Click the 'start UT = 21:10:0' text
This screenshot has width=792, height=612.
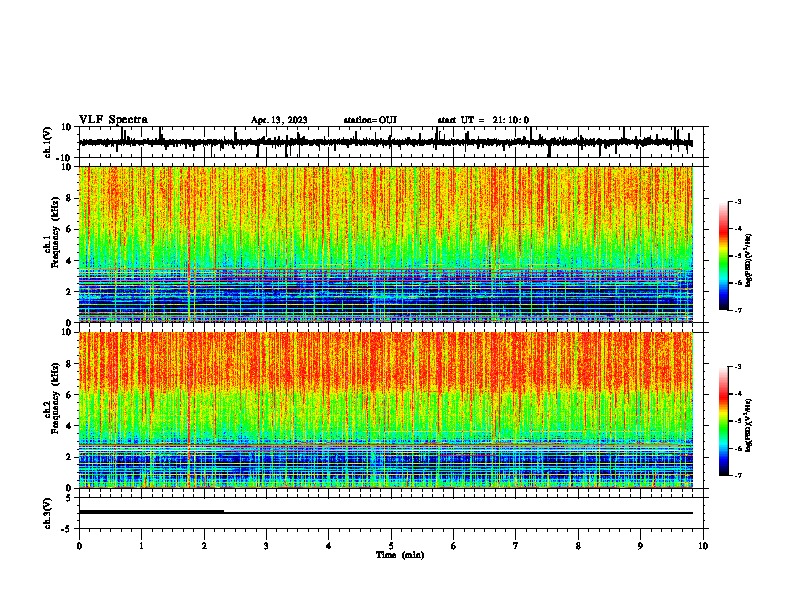pyautogui.click(x=483, y=120)
